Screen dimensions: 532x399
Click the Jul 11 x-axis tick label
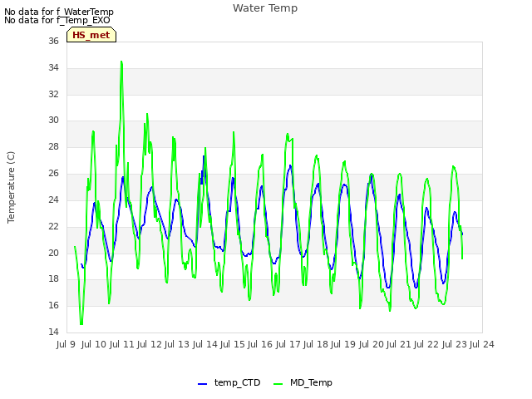121,344
